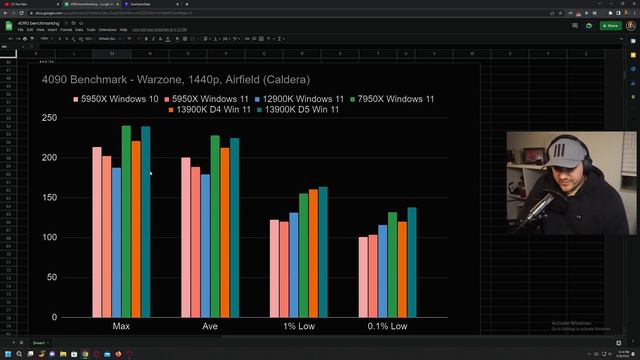
Task: Open the zoom percentage dropdown
Action: 47,39
